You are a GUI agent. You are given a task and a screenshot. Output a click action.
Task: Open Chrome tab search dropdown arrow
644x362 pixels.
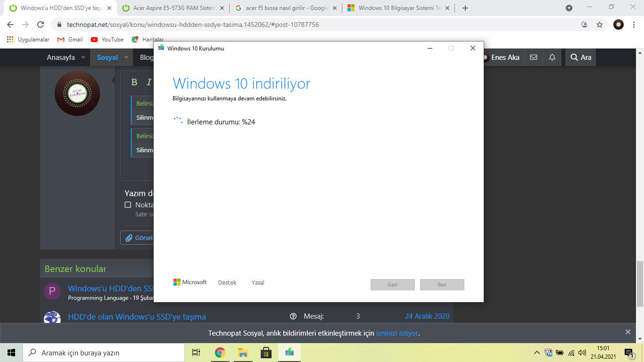(x=569, y=8)
